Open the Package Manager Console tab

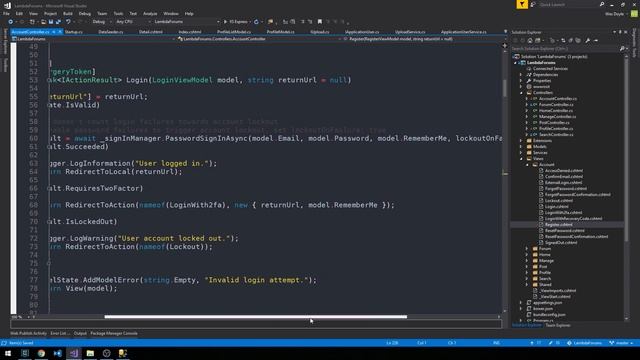coord(114,333)
